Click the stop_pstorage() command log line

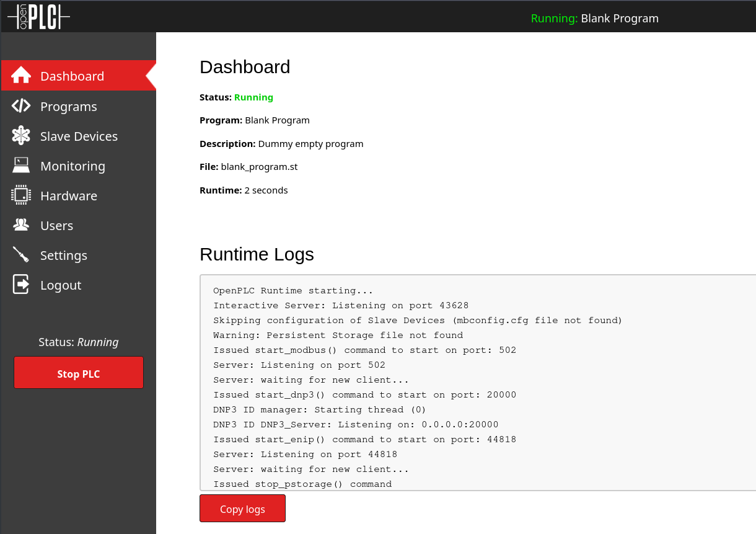302,484
